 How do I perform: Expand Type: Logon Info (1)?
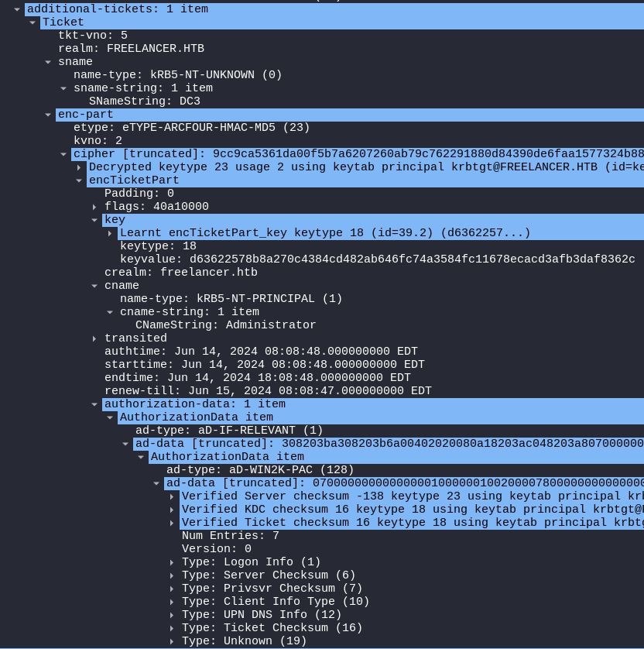click(x=172, y=562)
